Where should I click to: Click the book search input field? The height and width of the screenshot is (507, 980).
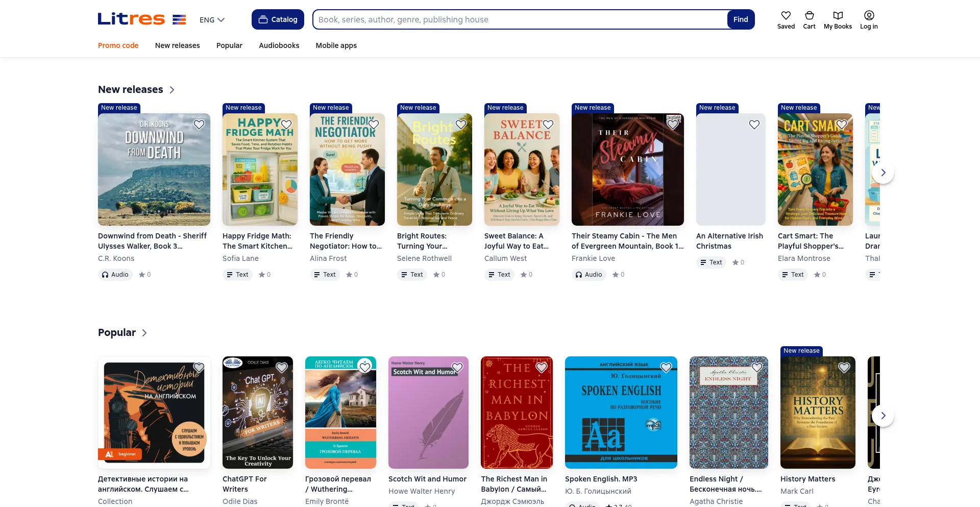pyautogui.click(x=520, y=19)
